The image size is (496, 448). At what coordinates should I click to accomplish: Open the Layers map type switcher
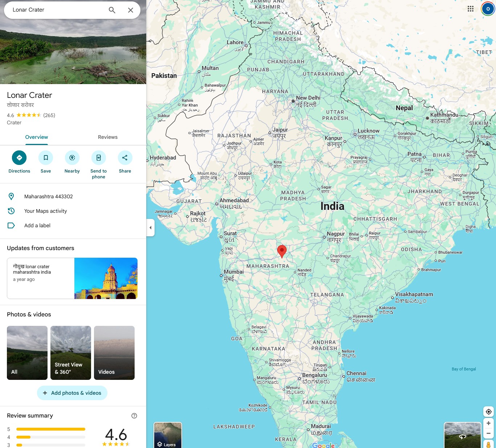168,435
